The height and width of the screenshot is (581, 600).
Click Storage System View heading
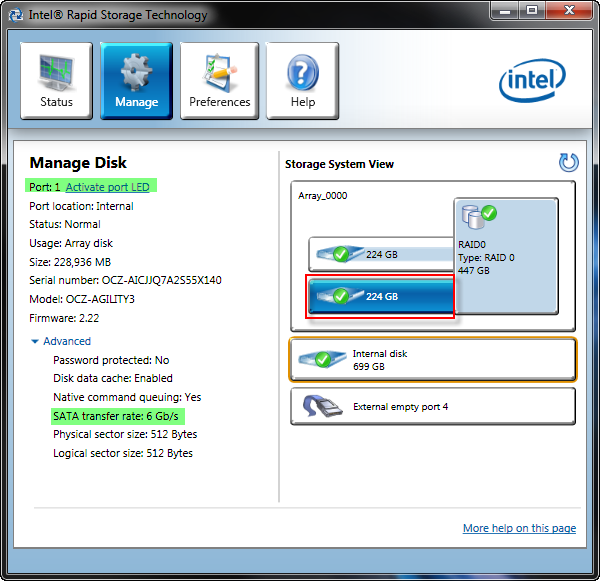[x=339, y=164]
